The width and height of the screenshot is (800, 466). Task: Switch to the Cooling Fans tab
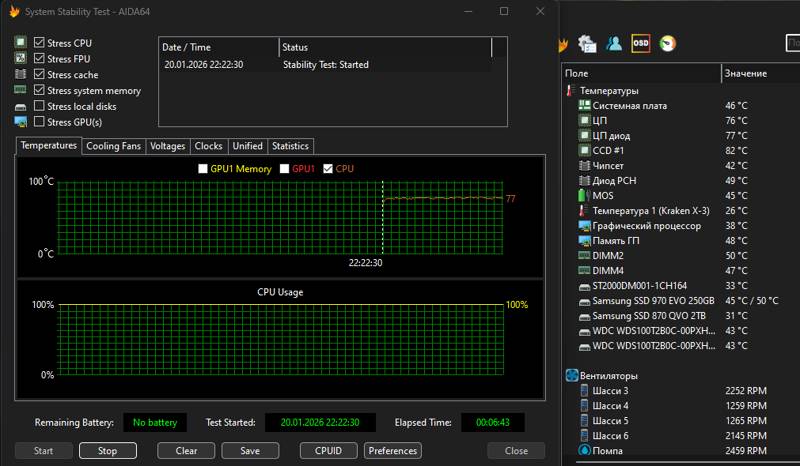point(113,146)
